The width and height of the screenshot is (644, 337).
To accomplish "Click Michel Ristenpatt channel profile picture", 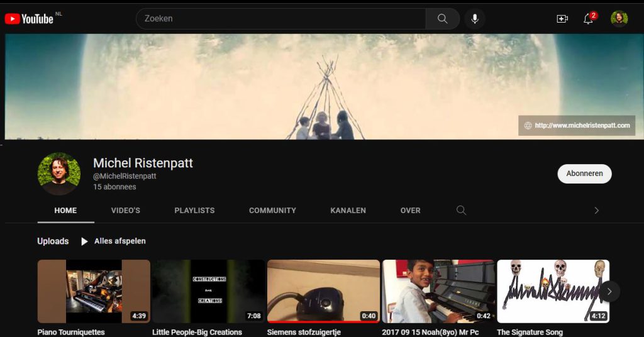I will coord(59,174).
